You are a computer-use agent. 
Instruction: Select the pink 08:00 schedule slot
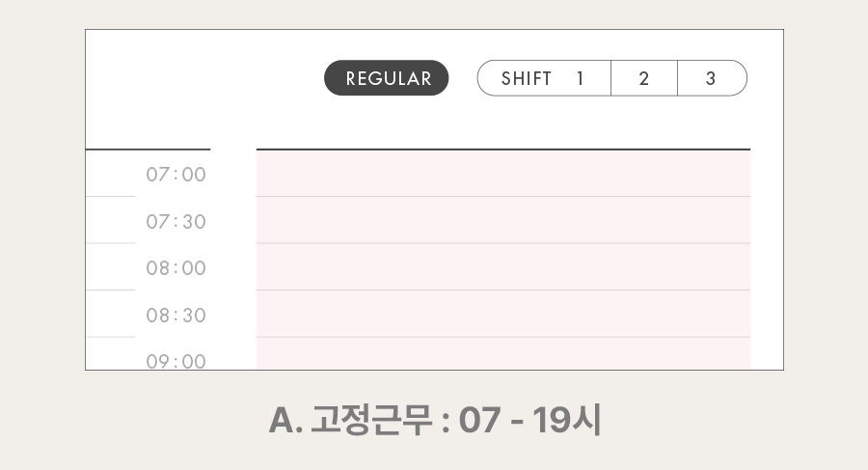click(x=502, y=267)
